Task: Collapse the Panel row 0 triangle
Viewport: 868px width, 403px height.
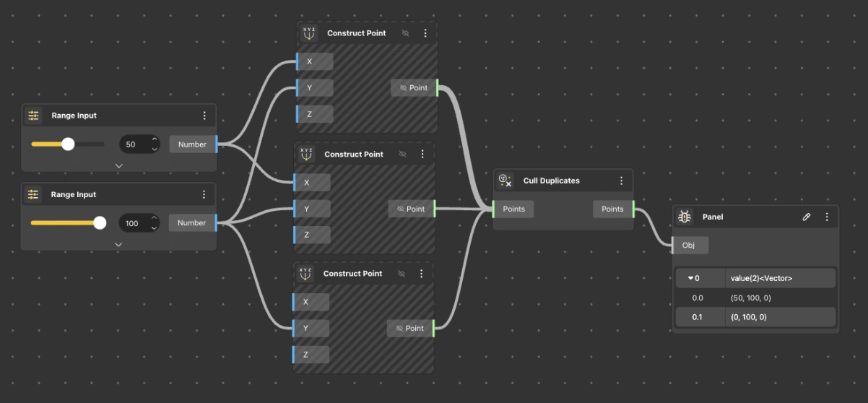Action: (x=690, y=278)
